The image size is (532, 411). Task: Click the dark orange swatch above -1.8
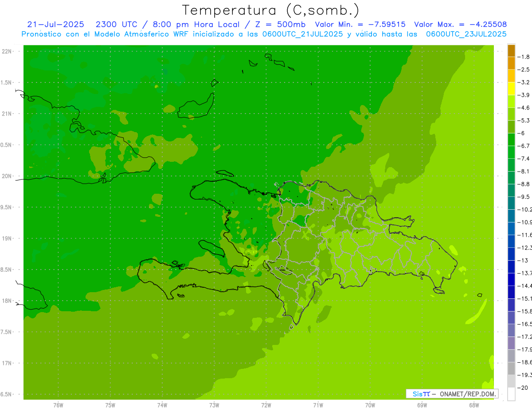point(511,51)
